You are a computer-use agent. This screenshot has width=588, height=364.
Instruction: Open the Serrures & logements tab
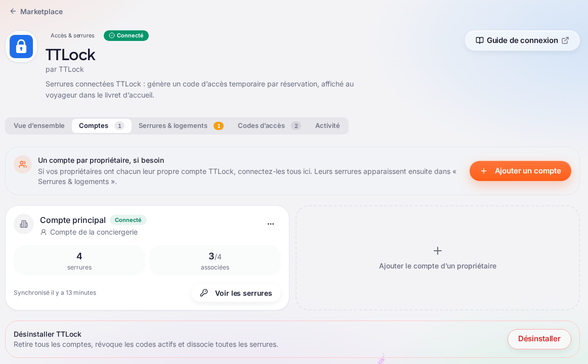click(181, 126)
